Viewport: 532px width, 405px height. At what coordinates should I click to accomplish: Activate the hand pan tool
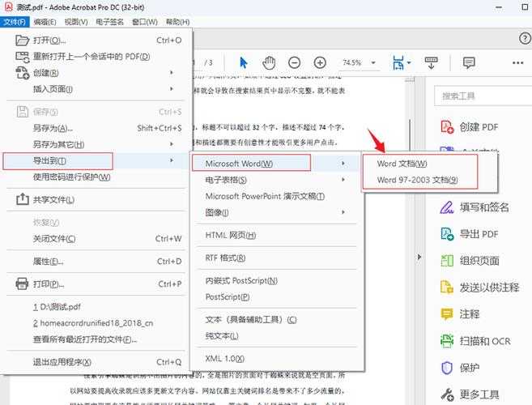(x=269, y=63)
